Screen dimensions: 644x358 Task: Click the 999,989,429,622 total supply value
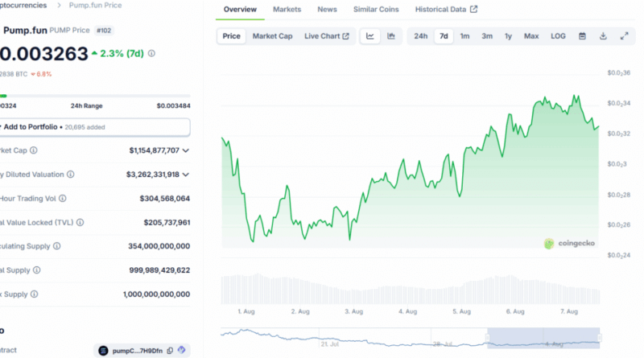(x=159, y=270)
